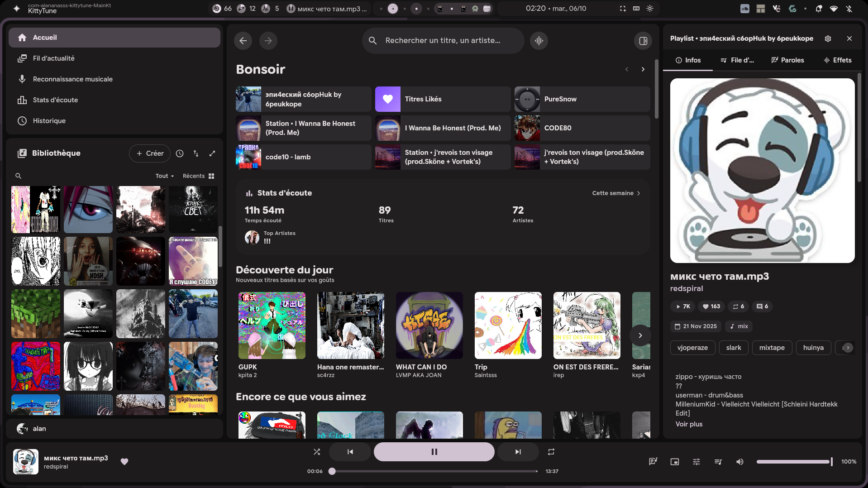Viewport: 868px width, 488px height.
Task: Expand description with Voir plus
Action: click(689, 424)
